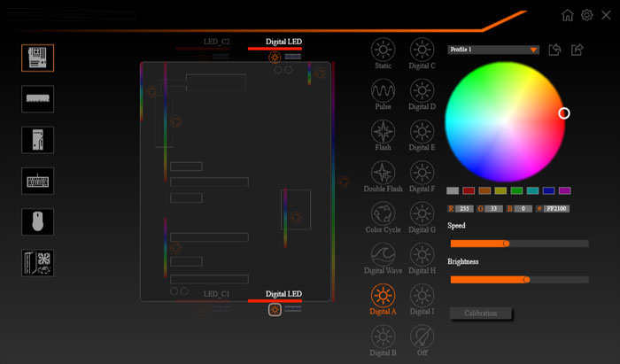Click the import profile icon
This screenshot has width=620, height=364.
(555, 50)
